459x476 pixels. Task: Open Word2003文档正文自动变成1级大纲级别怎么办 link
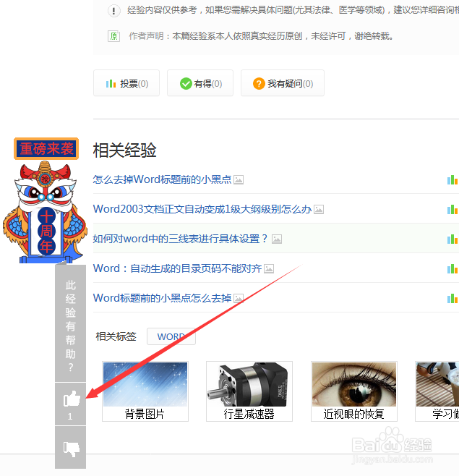point(202,209)
